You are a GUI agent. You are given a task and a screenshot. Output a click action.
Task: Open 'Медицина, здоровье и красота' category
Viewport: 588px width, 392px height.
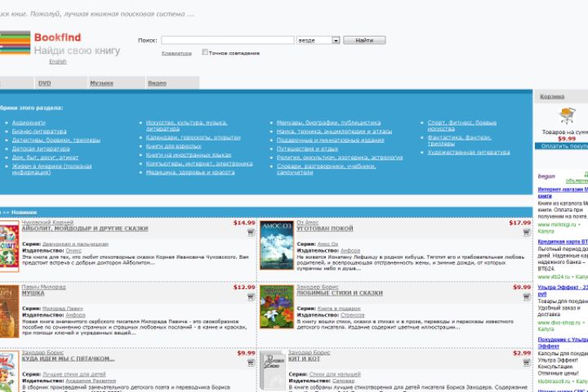[190, 172]
